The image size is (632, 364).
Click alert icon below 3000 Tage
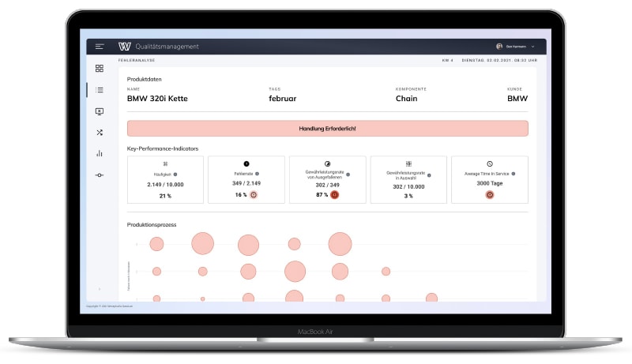[x=490, y=195]
